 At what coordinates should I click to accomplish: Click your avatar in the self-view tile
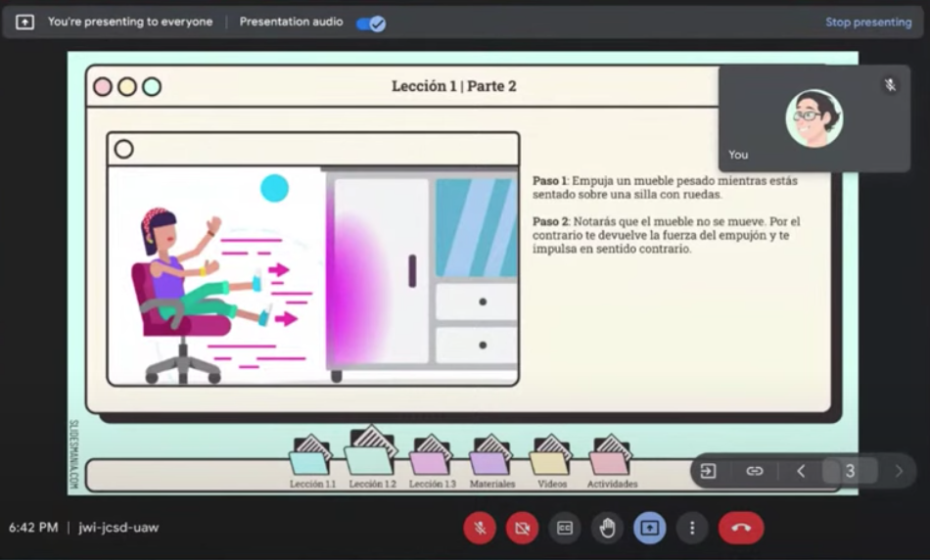[x=814, y=117]
